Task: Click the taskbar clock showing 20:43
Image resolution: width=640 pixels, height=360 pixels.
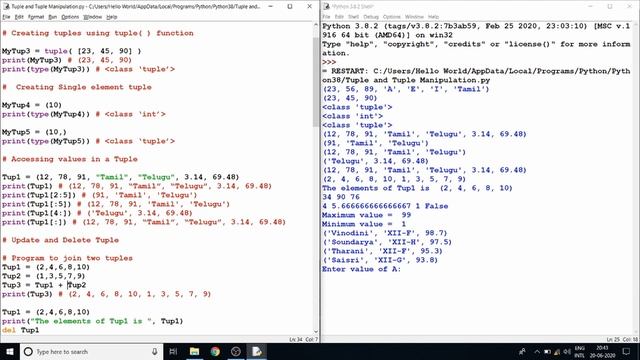Action: pos(602,351)
